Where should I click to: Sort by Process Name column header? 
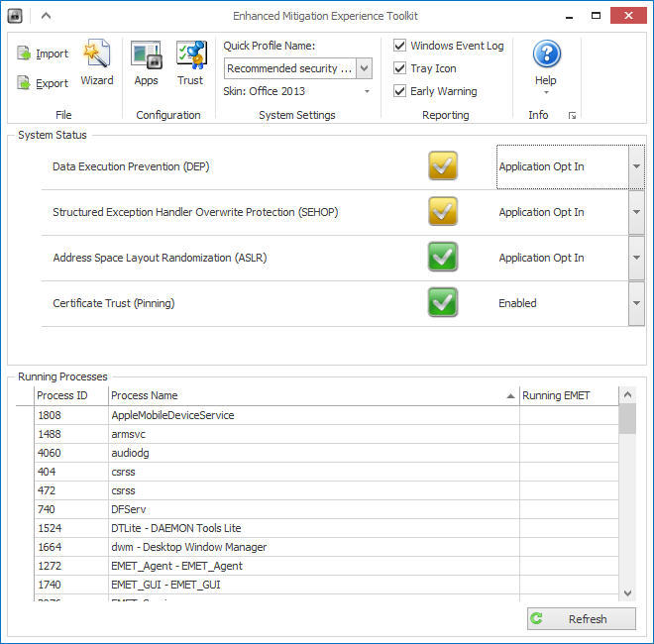(314, 395)
